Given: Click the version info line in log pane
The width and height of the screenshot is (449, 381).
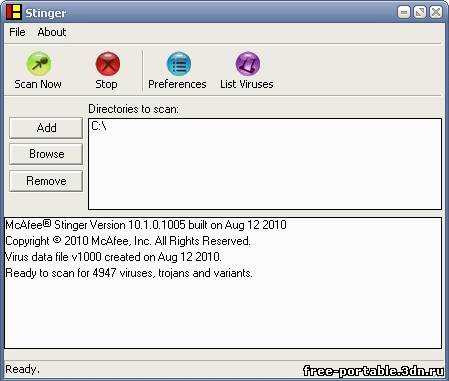Looking at the screenshot, I should point(146,225).
